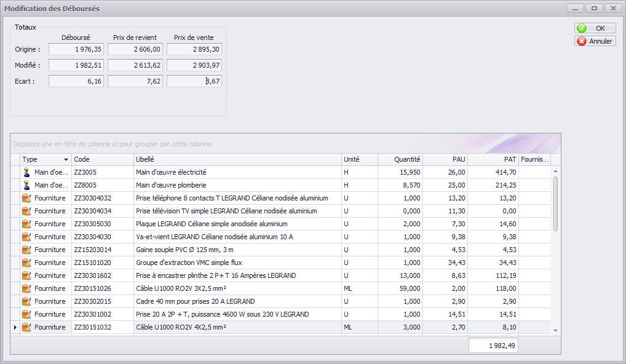Click supply icon of Cadre 40 mm row
The image size is (626, 364).
pyautogui.click(x=26, y=301)
